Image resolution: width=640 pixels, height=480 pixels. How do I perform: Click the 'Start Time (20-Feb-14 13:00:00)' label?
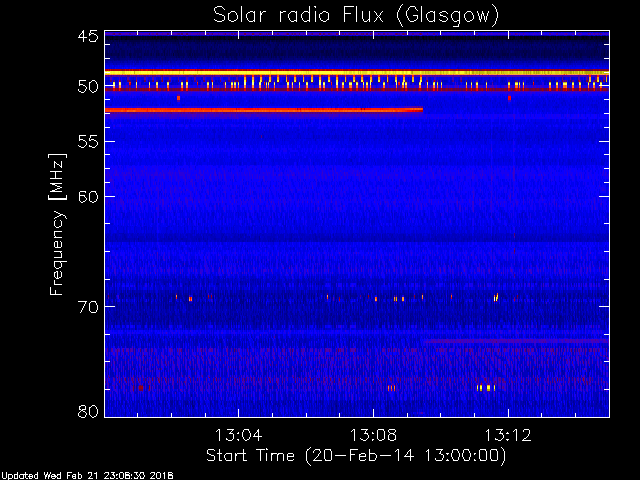coord(356,456)
